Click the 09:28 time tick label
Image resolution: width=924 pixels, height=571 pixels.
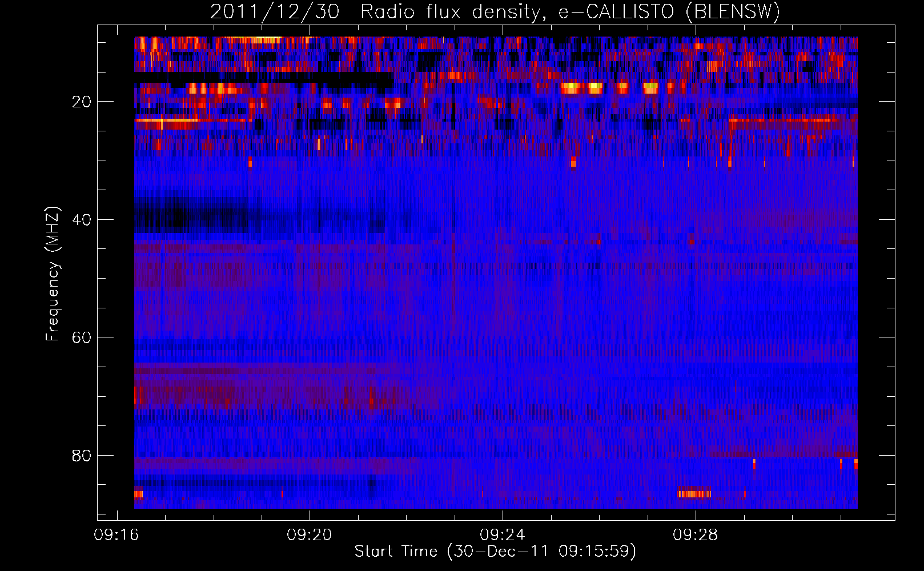pos(696,535)
